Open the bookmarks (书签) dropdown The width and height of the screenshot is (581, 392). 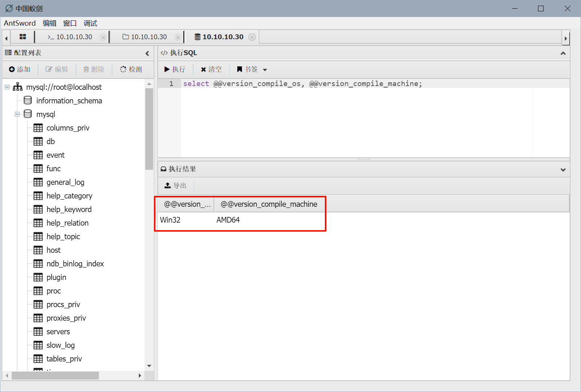(x=265, y=70)
